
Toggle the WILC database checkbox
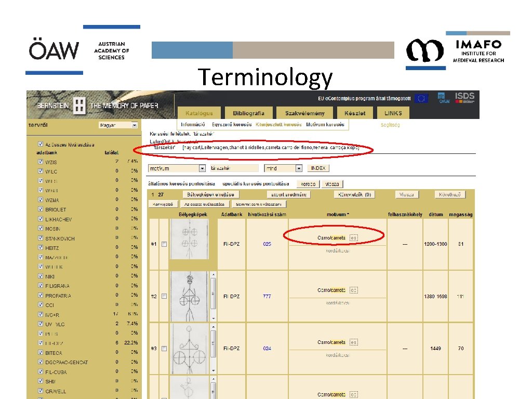[x=41, y=171]
